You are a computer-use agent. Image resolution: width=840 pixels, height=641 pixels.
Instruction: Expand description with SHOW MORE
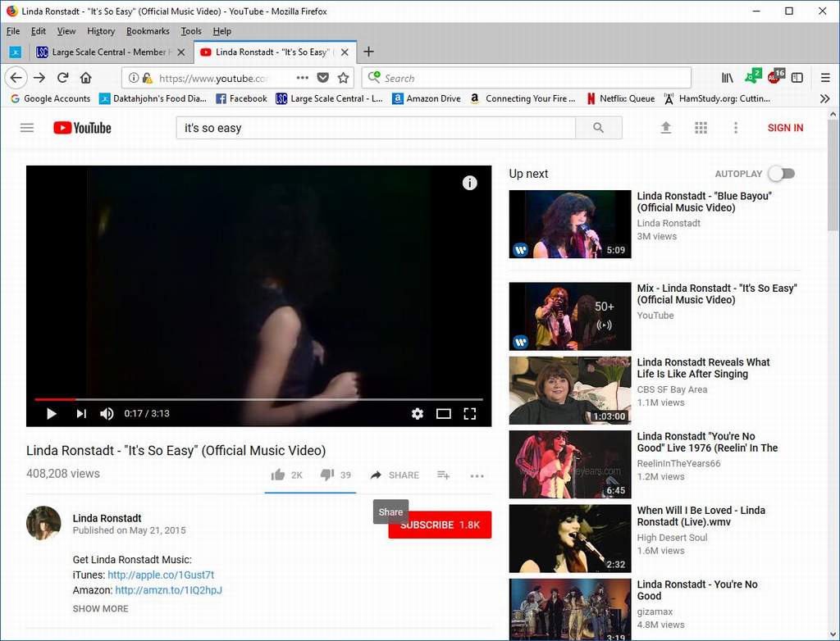[x=101, y=609]
